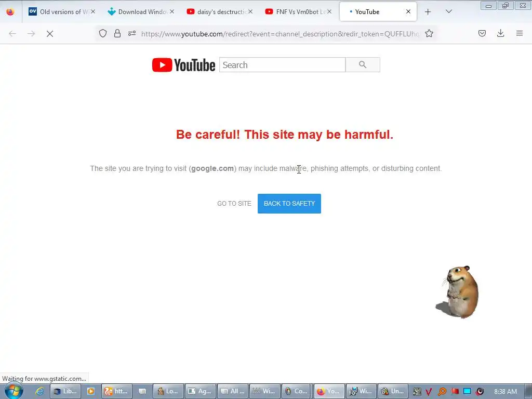Show site security padlock info

pos(117,33)
